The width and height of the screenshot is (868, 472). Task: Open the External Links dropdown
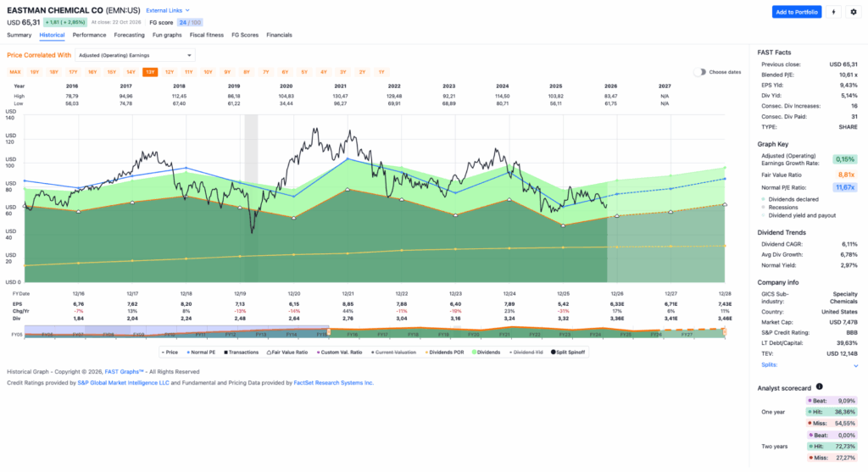point(168,10)
